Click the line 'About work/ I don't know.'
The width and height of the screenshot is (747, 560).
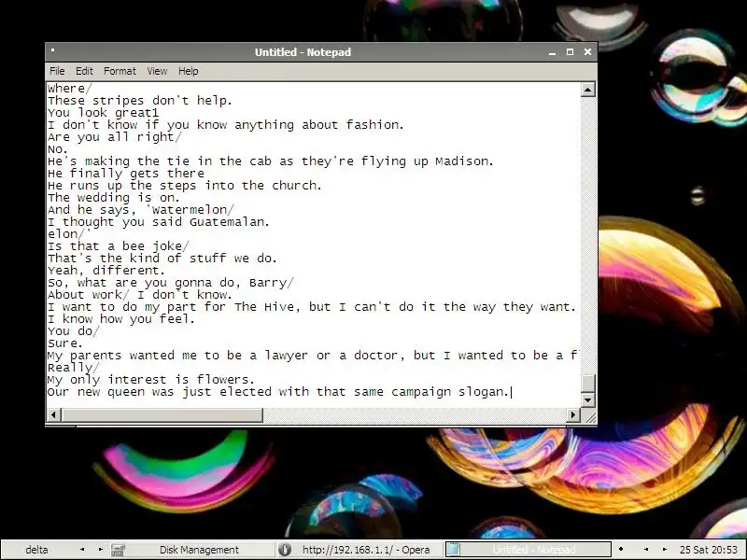point(139,295)
